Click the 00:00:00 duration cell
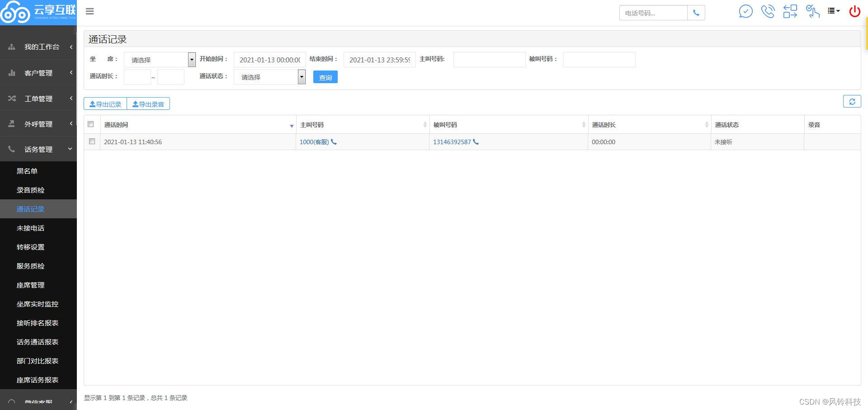Screen dimensions: 868x410 point(649,142)
